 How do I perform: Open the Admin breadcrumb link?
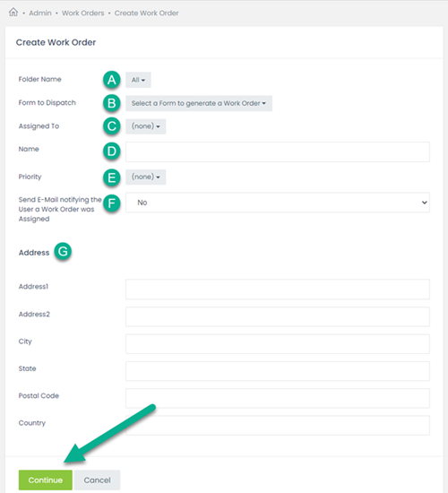pos(40,13)
